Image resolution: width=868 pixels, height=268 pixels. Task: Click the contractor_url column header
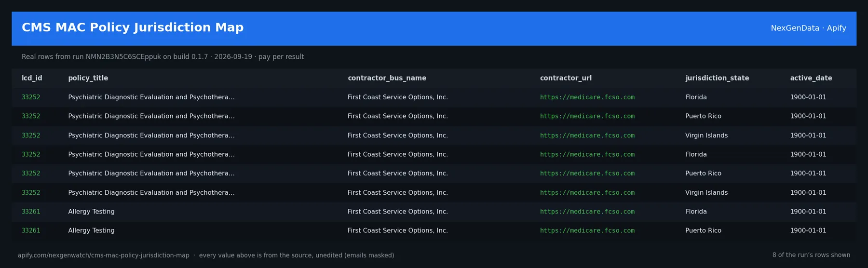click(x=566, y=78)
